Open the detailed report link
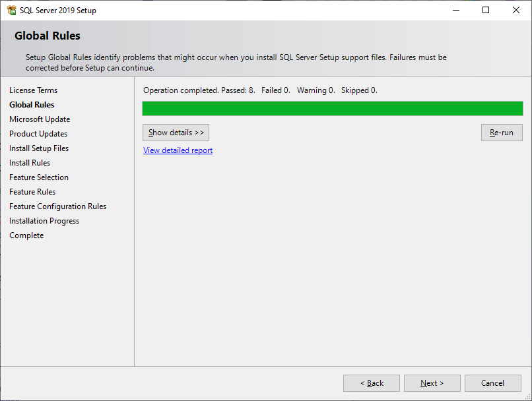 click(178, 150)
